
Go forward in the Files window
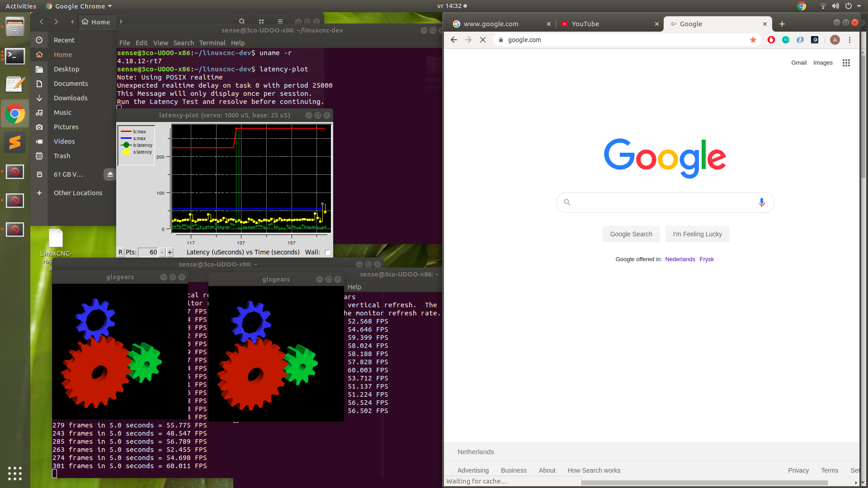coord(56,22)
